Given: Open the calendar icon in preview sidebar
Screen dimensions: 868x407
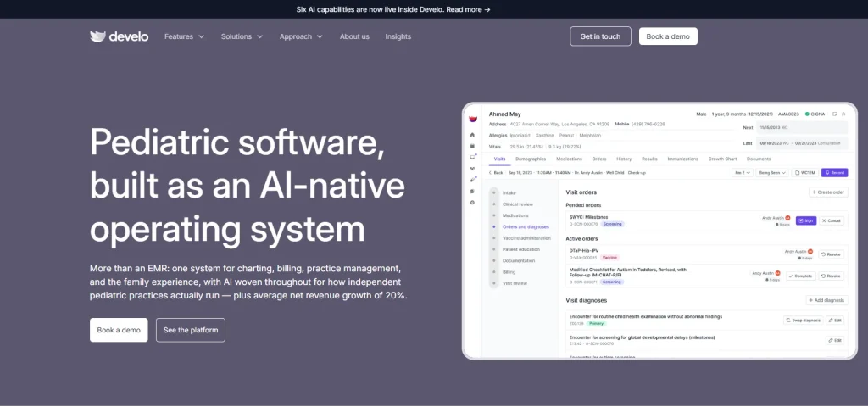Looking at the screenshot, I should 472,146.
